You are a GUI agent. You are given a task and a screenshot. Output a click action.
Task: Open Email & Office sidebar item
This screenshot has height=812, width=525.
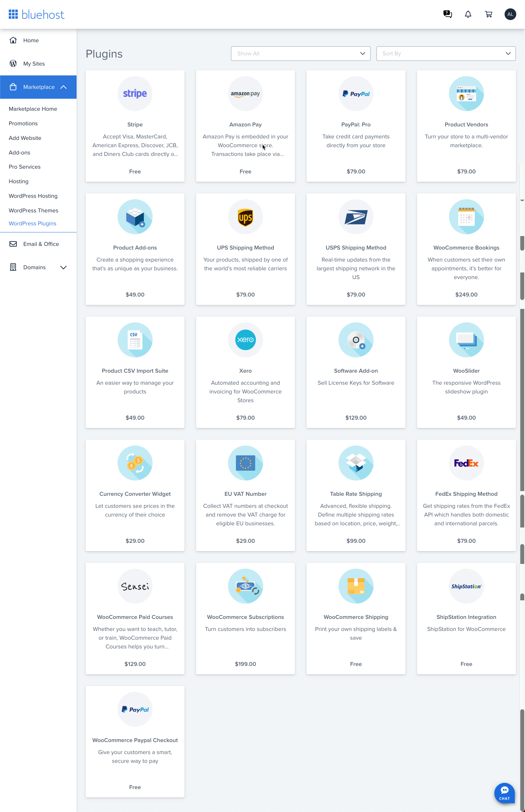click(x=41, y=244)
